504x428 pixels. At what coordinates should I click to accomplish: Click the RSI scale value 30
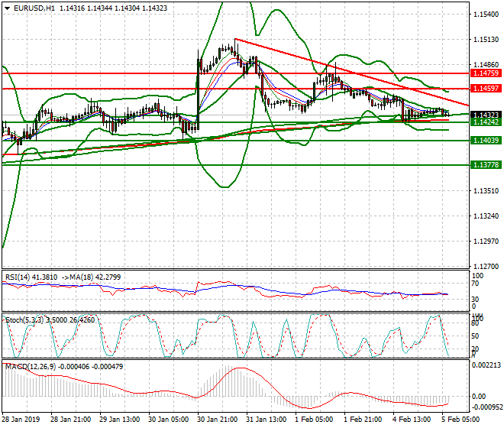475,300
